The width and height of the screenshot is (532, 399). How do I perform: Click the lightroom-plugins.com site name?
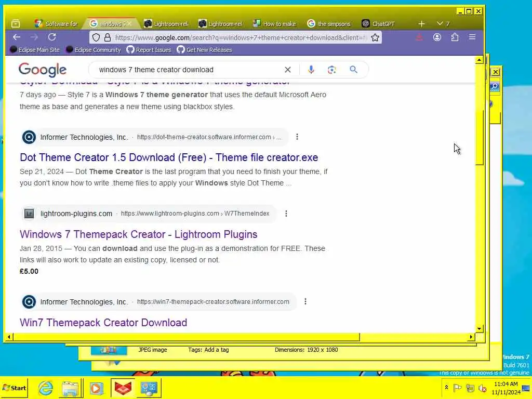[76, 214]
